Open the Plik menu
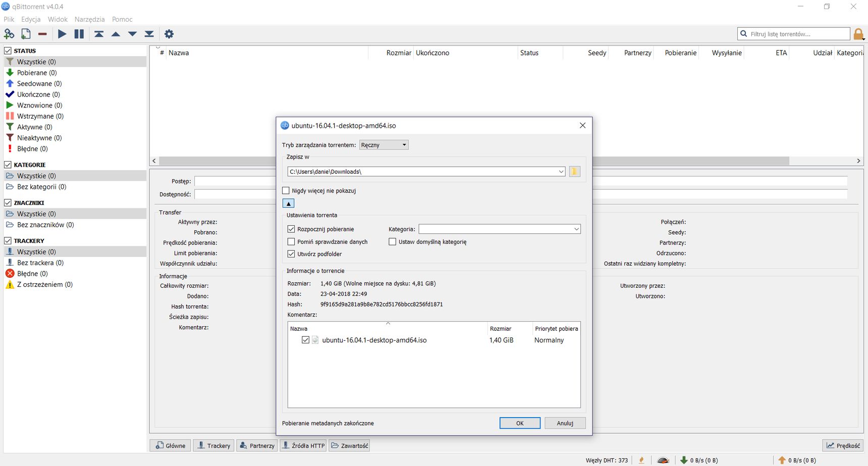The width and height of the screenshot is (868, 466). point(9,19)
